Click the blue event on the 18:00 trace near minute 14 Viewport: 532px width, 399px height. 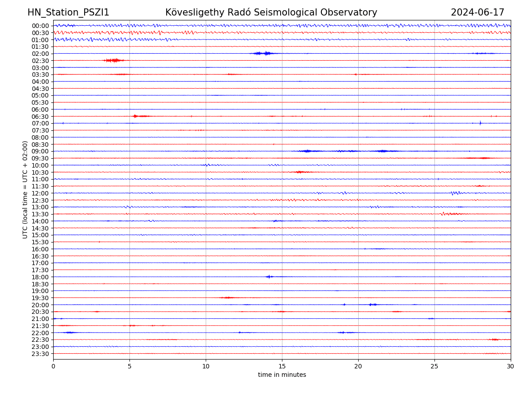269,277
